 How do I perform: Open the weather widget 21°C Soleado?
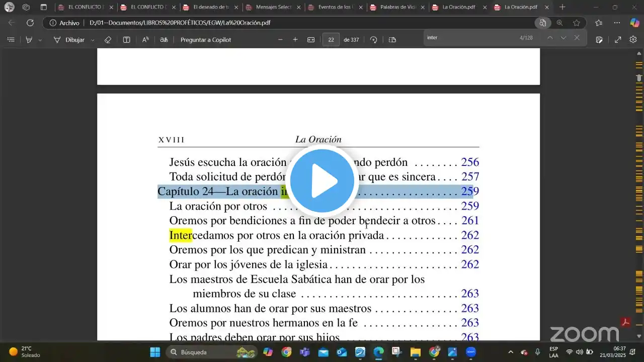pos(25,352)
